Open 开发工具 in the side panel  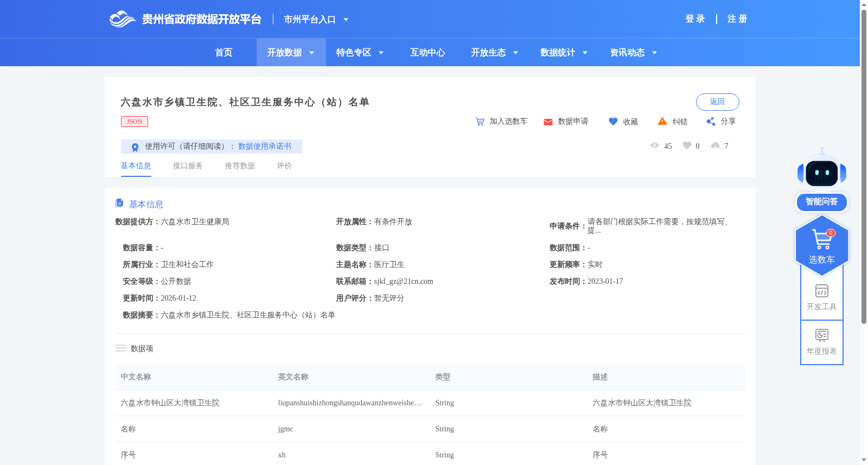coord(822,297)
